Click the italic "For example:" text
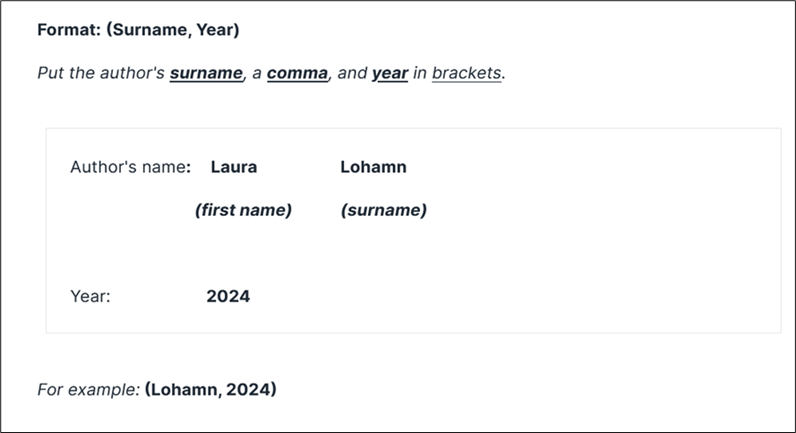Screen dimensions: 796x433 click(88, 389)
